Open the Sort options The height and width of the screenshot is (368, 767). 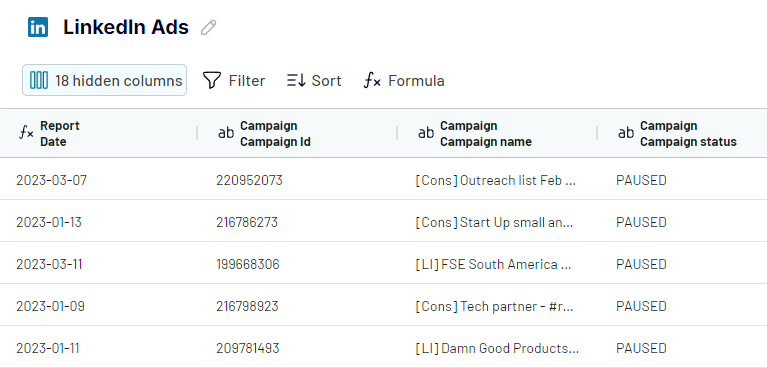coord(314,80)
